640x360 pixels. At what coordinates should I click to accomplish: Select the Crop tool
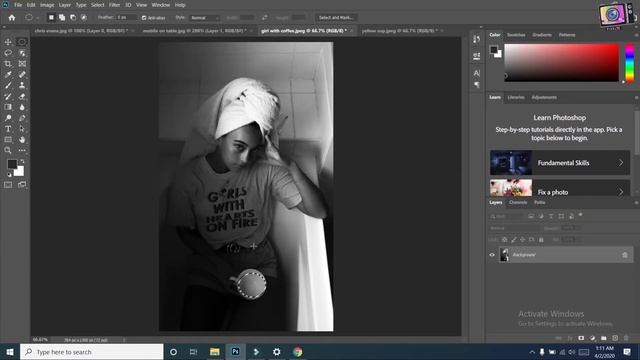(8, 64)
